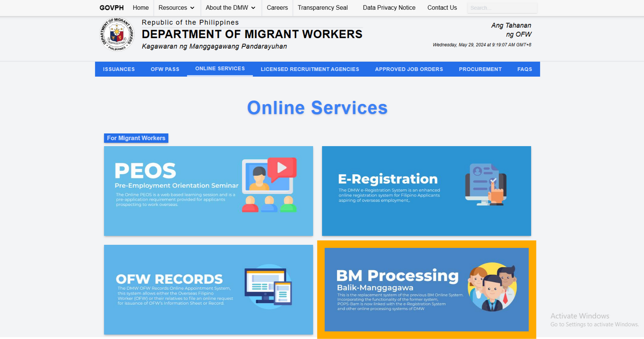Click the E-Registration document computer illustration
This screenshot has width=644, height=339.
pos(486,184)
